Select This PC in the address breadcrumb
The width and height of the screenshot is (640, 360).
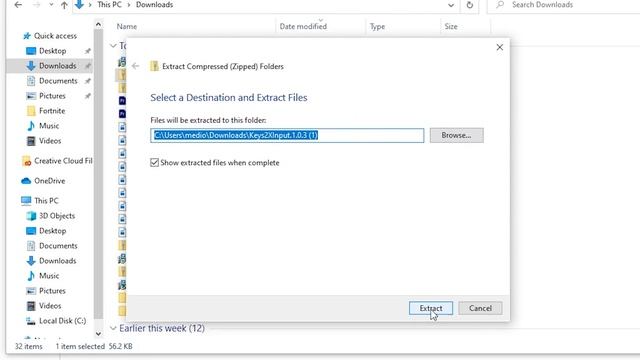point(109,5)
